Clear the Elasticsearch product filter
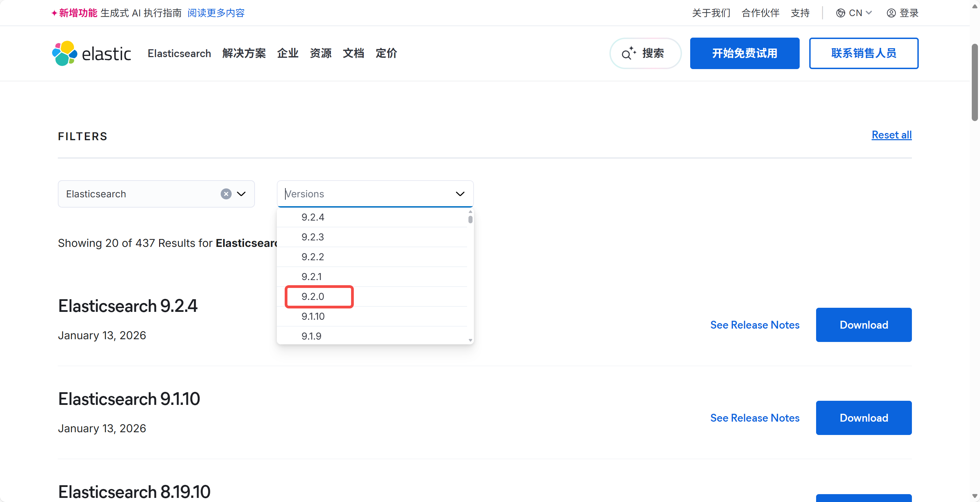 click(x=226, y=194)
